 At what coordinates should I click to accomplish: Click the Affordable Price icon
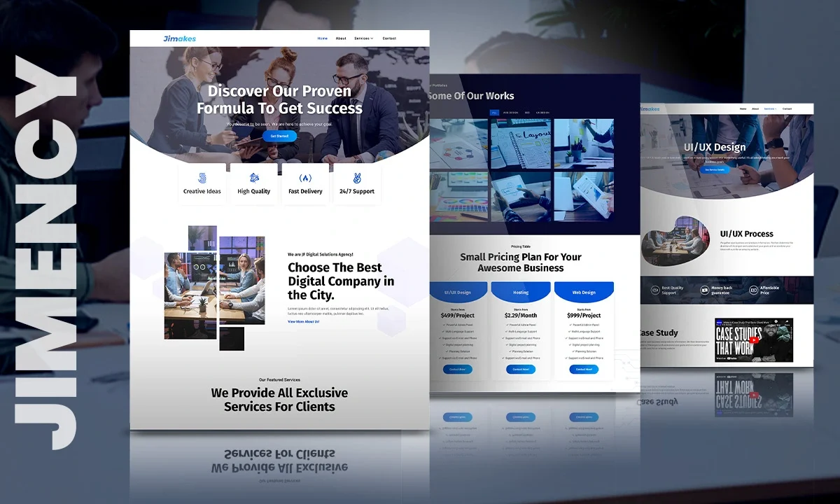pos(754,290)
